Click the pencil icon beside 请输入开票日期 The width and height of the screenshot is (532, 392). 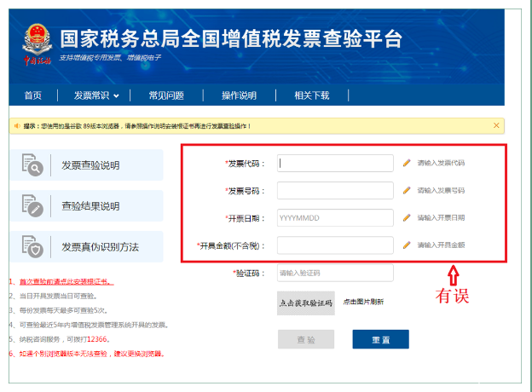[407, 217]
